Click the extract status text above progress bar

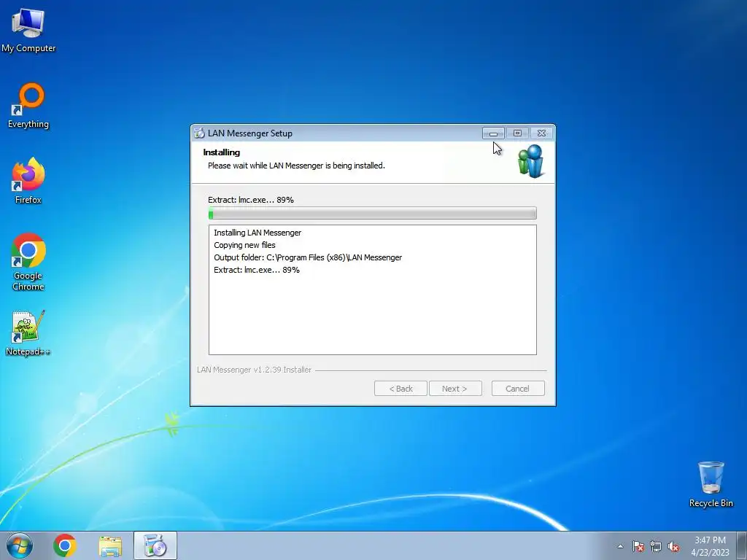point(251,200)
